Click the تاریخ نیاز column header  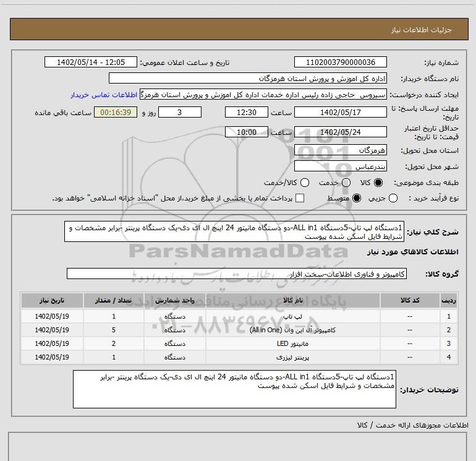(52, 300)
